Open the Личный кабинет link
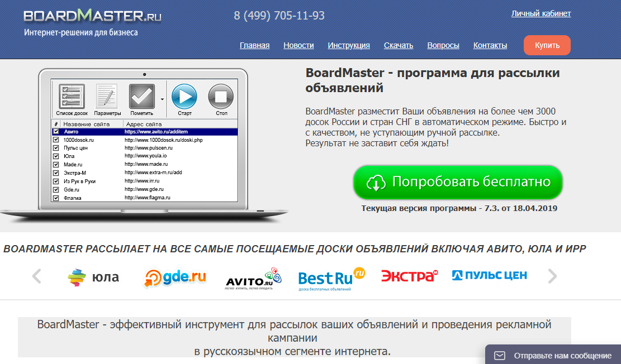Screen dimensions: 621x364 (x=541, y=13)
